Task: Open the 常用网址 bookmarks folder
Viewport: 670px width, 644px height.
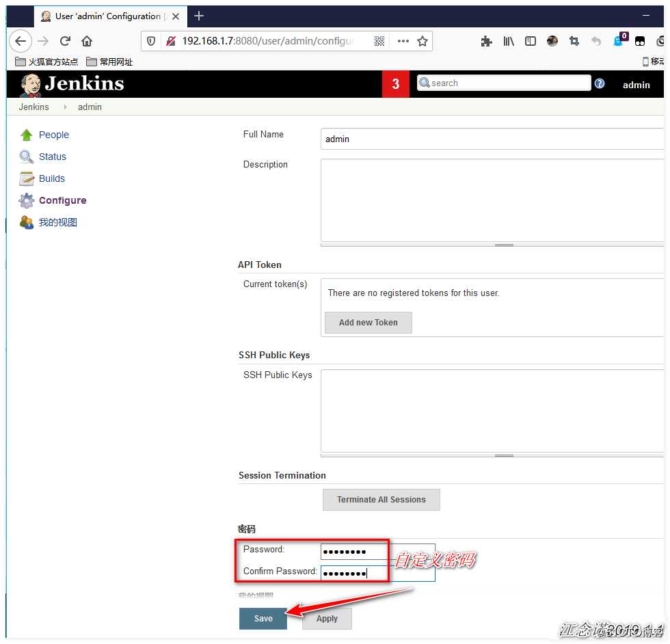Action: [x=109, y=62]
